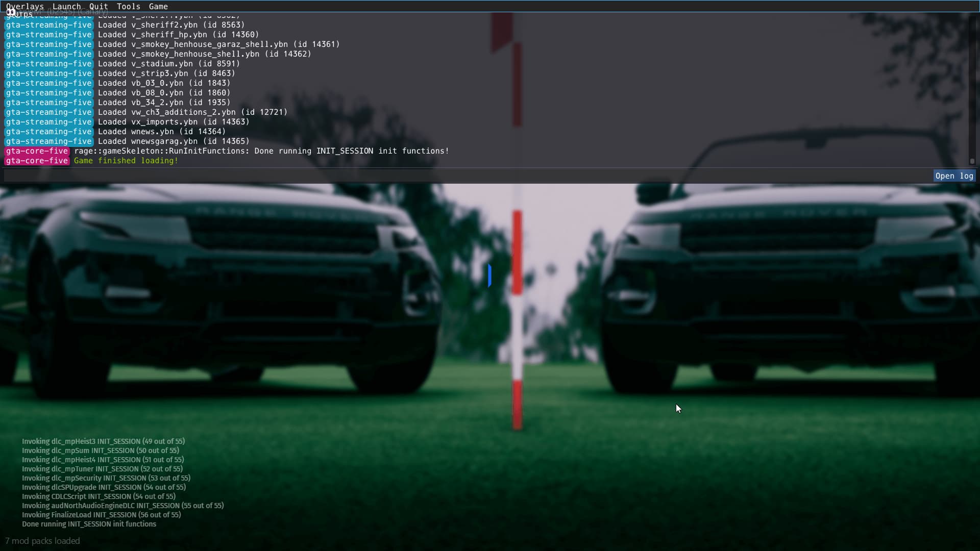Click the 'Loaded vw_ch3_additions_2.ybn' log line
This screenshot has height=551, width=980.
tap(193, 112)
